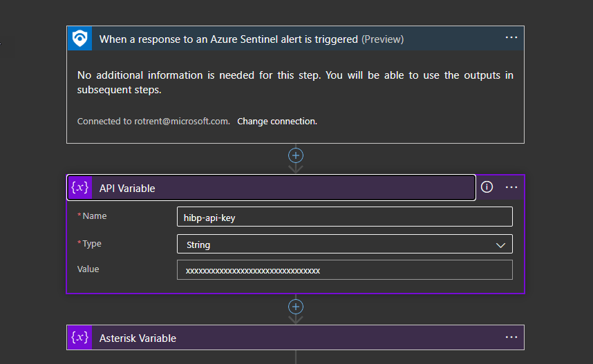Screen dimensions: 593x364
Task: Collapse the Sentinel alert trigger header
Action: coord(295,39)
